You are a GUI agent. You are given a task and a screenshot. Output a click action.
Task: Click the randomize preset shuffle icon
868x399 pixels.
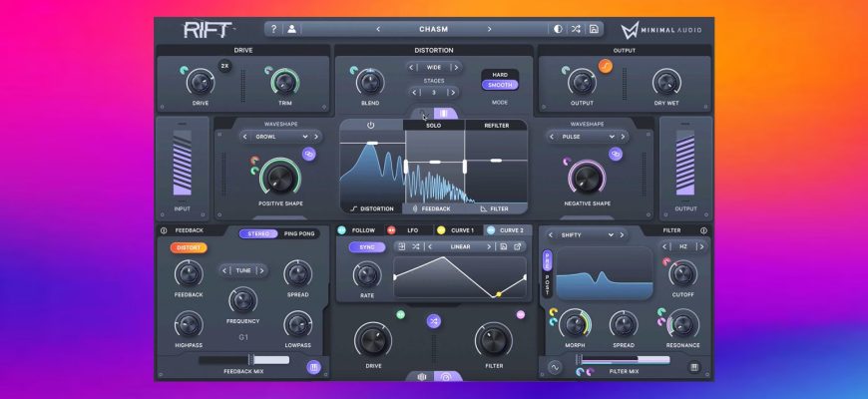pos(576,29)
